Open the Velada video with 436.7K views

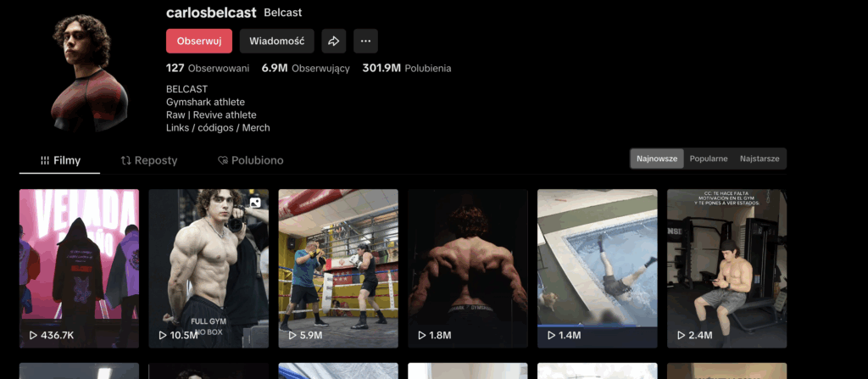click(x=79, y=267)
